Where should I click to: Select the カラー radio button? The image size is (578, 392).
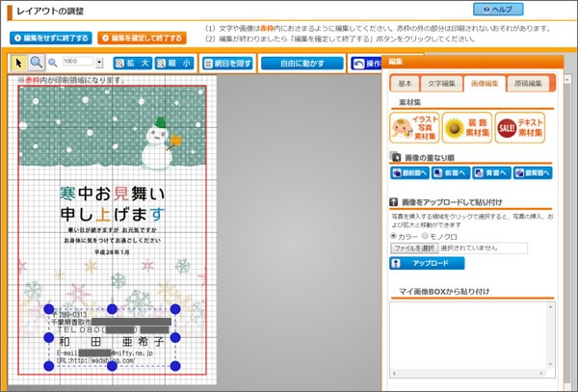393,236
